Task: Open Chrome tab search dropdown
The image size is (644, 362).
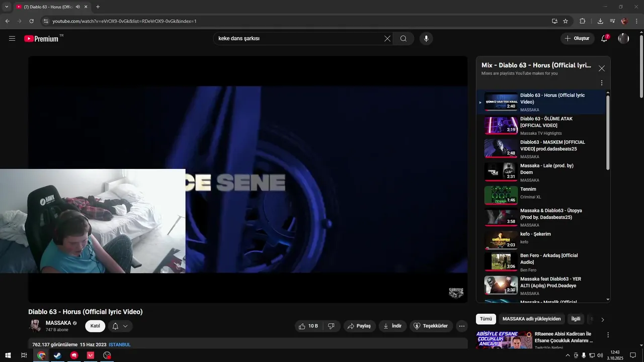Action: pos(7,7)
